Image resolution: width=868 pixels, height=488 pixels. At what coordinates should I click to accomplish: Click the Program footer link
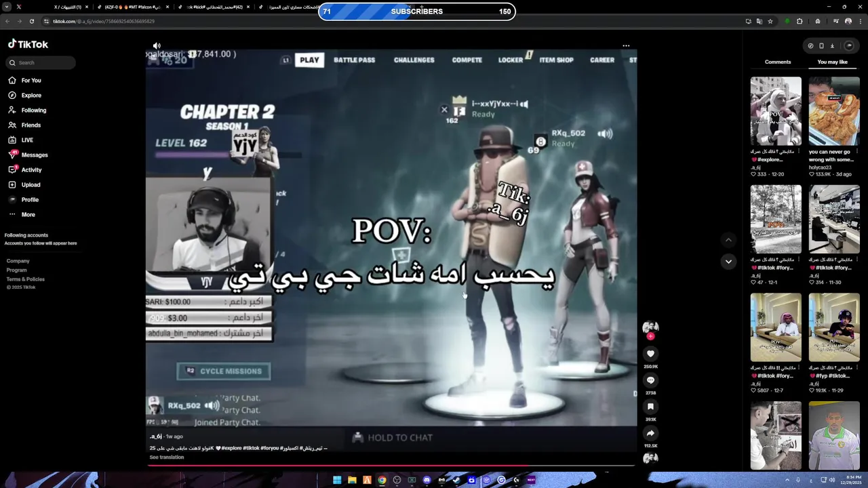(17, 270)
